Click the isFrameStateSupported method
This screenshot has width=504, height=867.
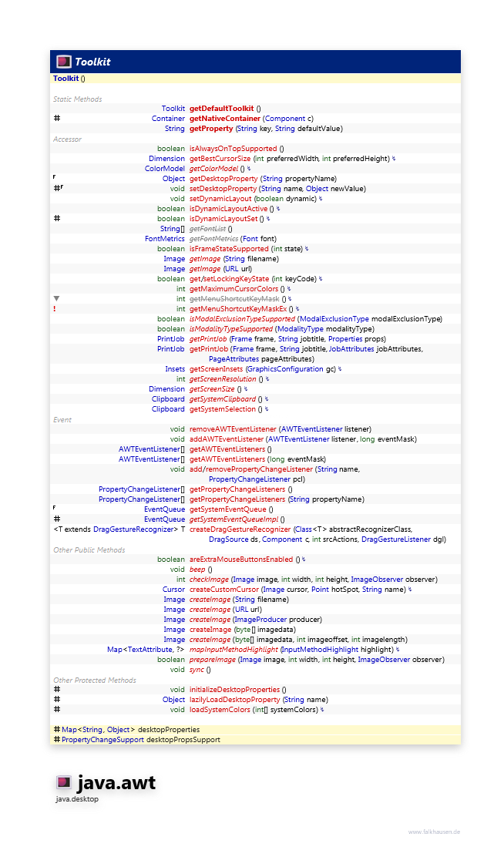229,249
